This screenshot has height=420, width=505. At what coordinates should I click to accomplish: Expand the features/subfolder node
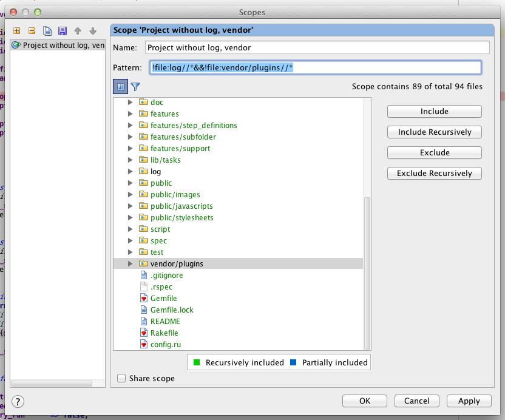click(130, 137)
